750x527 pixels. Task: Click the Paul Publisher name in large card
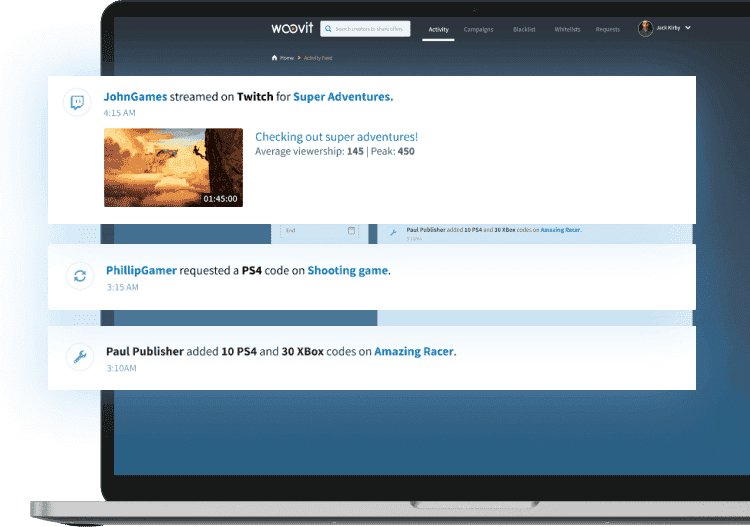pos(145,351)
